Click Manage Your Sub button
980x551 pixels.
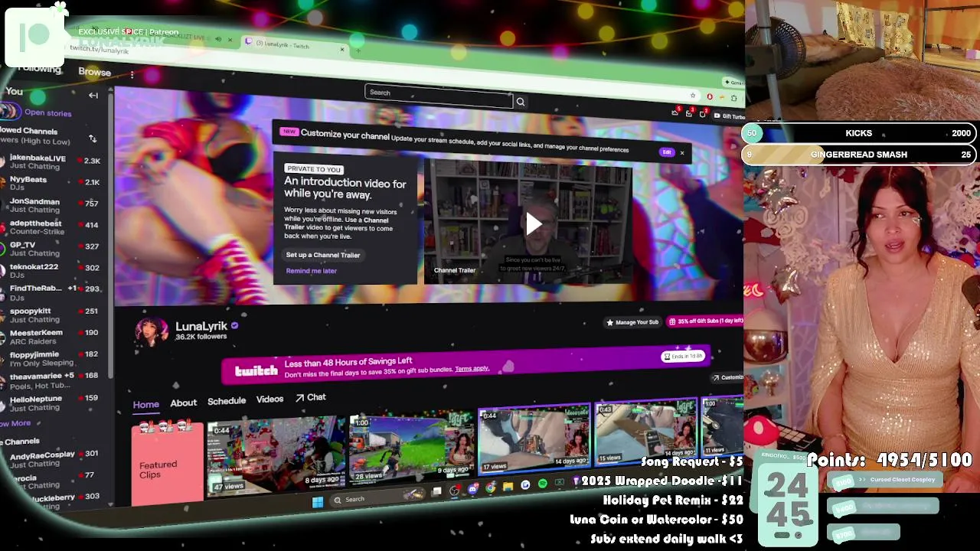(632, 322)
